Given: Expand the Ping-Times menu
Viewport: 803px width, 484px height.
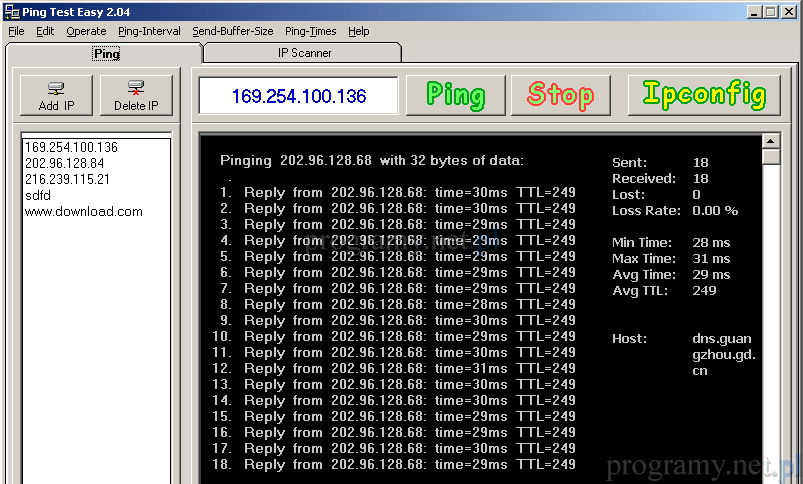Looking at the screenshot, I should (x=310, y=31).
